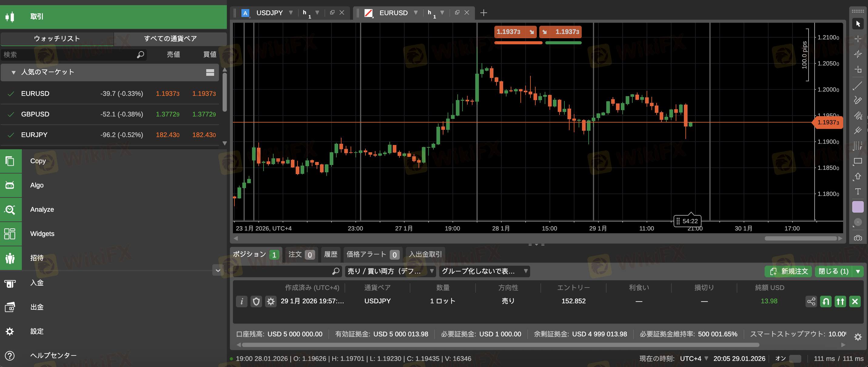Open the 売り / 買い両方 filter dropdown
The height and width of the screenshot is (367, 868).
[390, 271]
